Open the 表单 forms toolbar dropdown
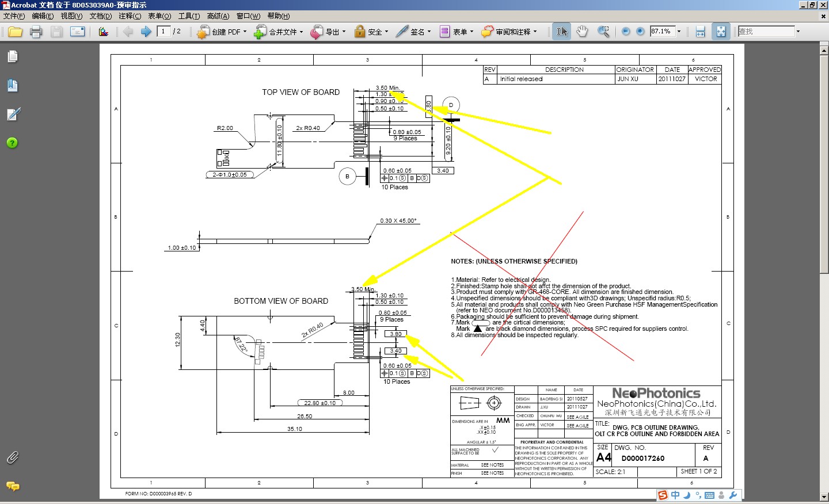The width and height of the screenshot is (829, 504). (x=457, y=32)
